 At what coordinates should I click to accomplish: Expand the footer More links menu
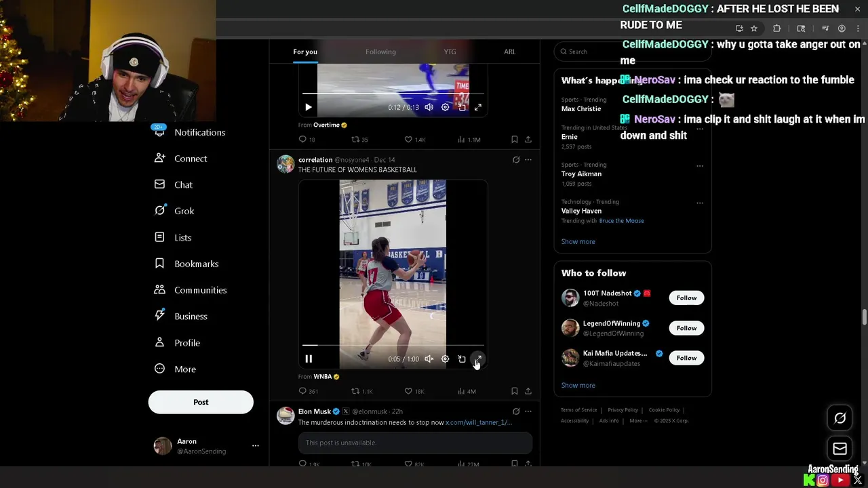click(638, 420)
